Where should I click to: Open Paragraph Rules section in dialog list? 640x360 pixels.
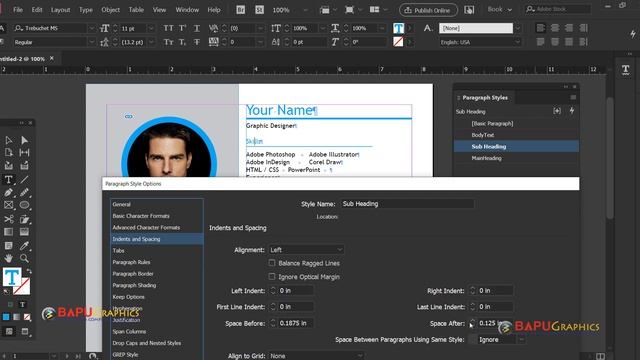[131, 262]
